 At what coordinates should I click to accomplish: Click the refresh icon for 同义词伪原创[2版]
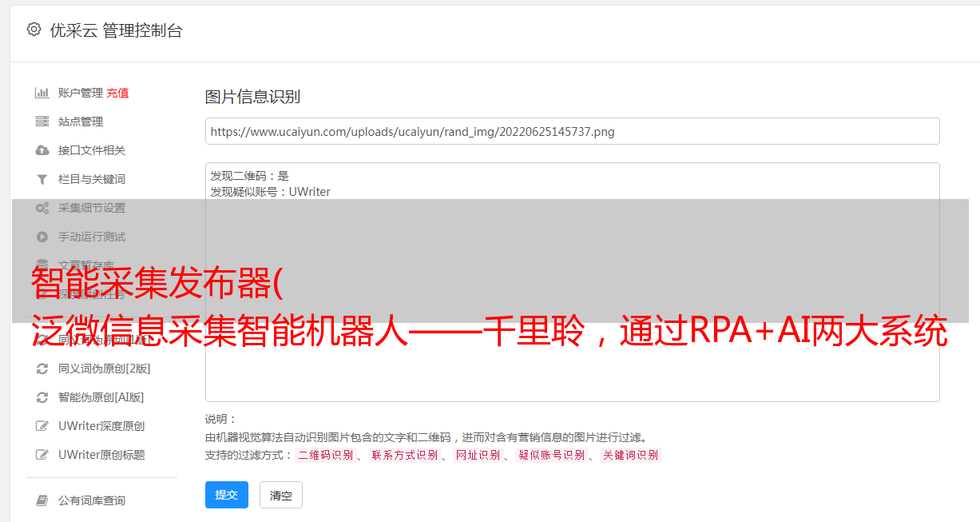pyautogui.click(x=42, y=369)
